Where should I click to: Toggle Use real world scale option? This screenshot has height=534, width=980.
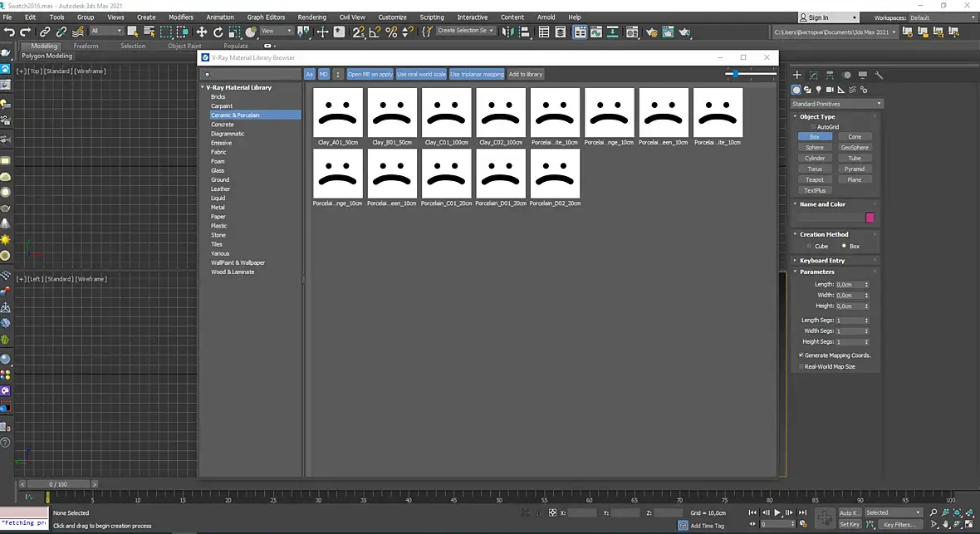coord(421,74)
